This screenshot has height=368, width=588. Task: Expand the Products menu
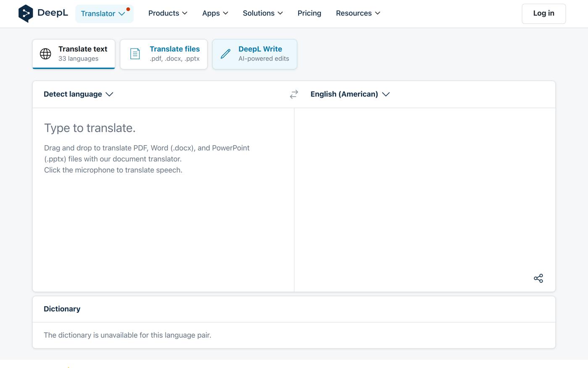168,13
